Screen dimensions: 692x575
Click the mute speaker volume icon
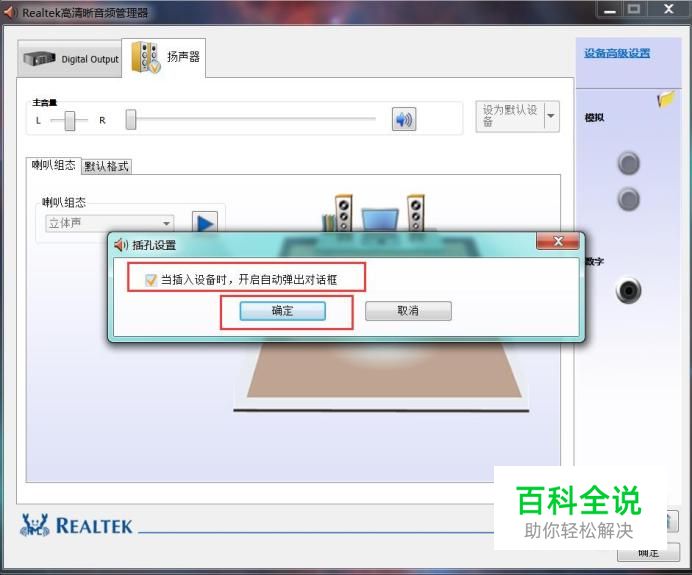(404, 119)
